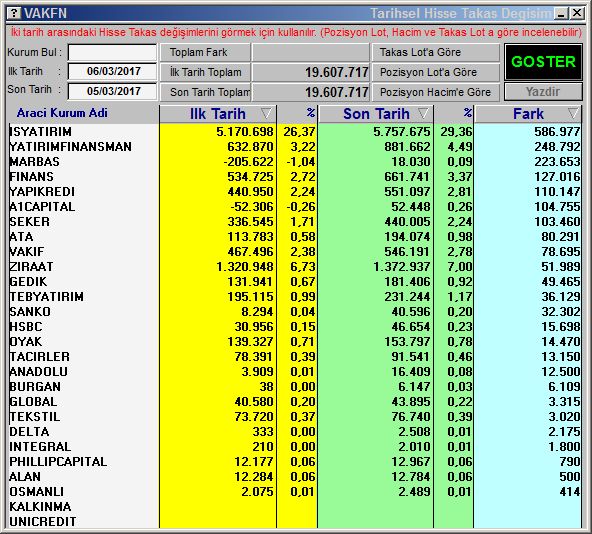
Task: Click the Son Tarih date field 05/03/2017
Action: coord(112,91)
